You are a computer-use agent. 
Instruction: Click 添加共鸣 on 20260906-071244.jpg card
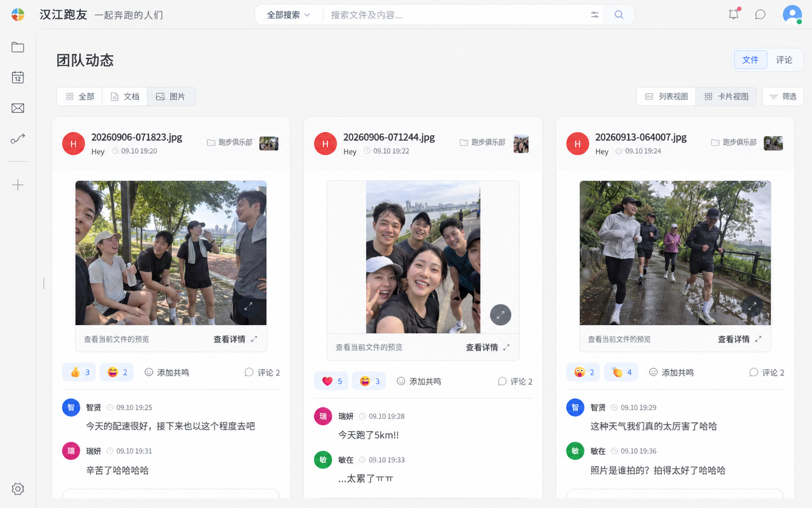(419, 381)
